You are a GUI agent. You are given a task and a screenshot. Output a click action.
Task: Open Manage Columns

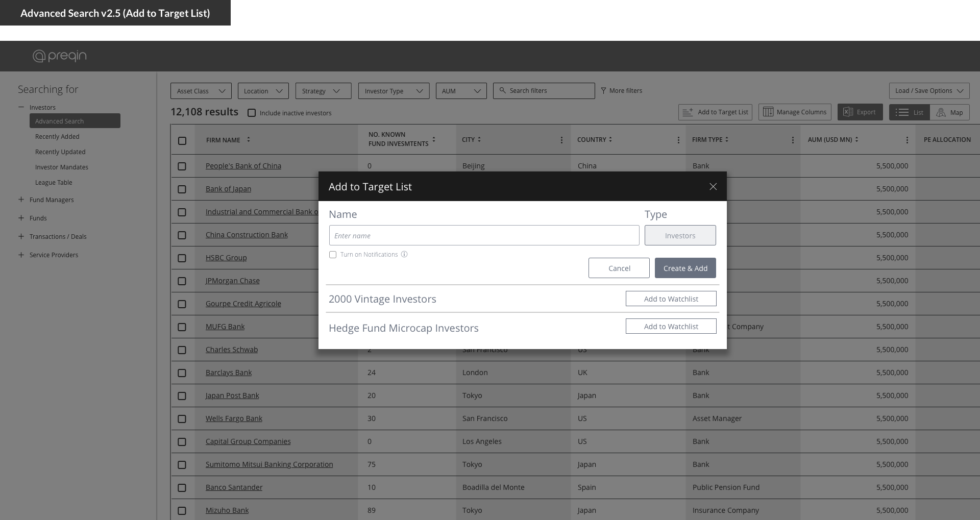pyautogui.click(x=795, y=112)
